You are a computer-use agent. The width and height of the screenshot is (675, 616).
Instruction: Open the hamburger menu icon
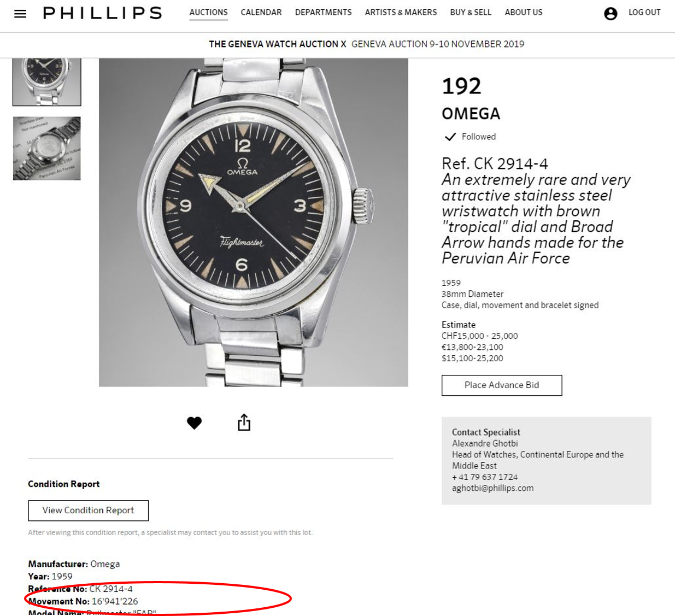20,14
